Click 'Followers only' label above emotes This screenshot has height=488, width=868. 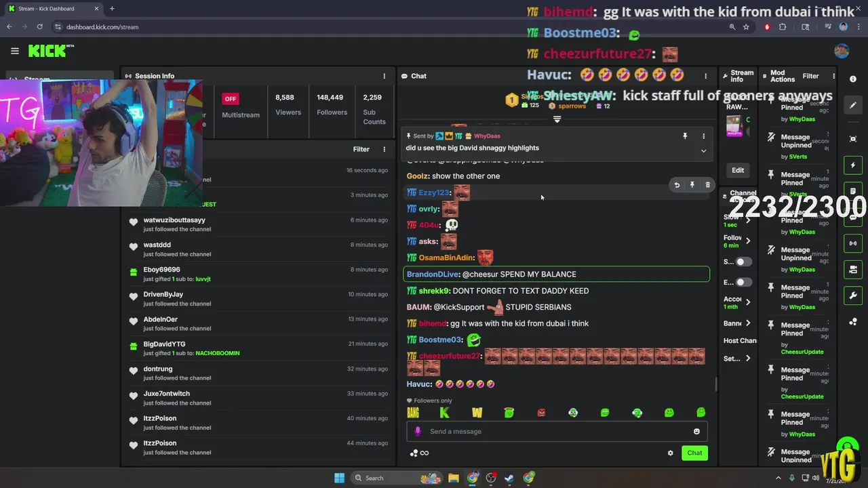[x=433, y=401]
